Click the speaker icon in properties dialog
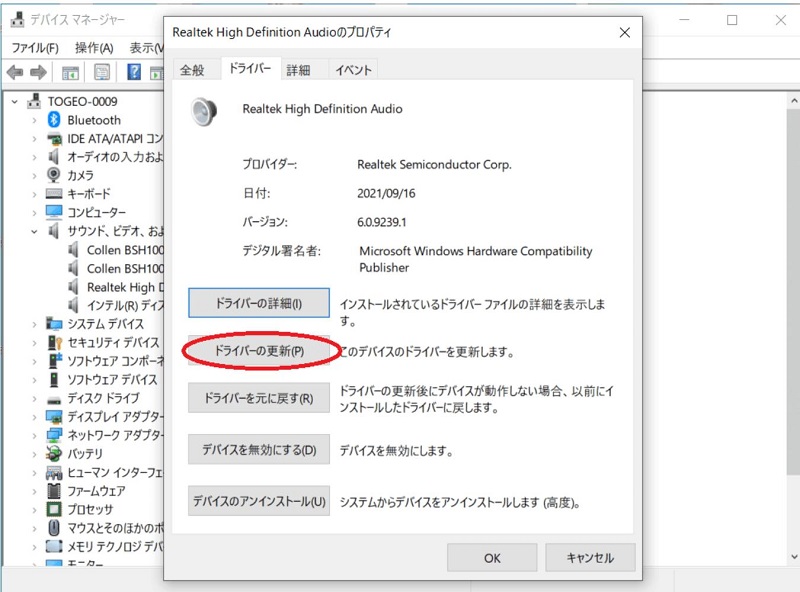Image resolution: width=800 pixels, height=592 pixels. pyautogui.click(x=204, y=112)
